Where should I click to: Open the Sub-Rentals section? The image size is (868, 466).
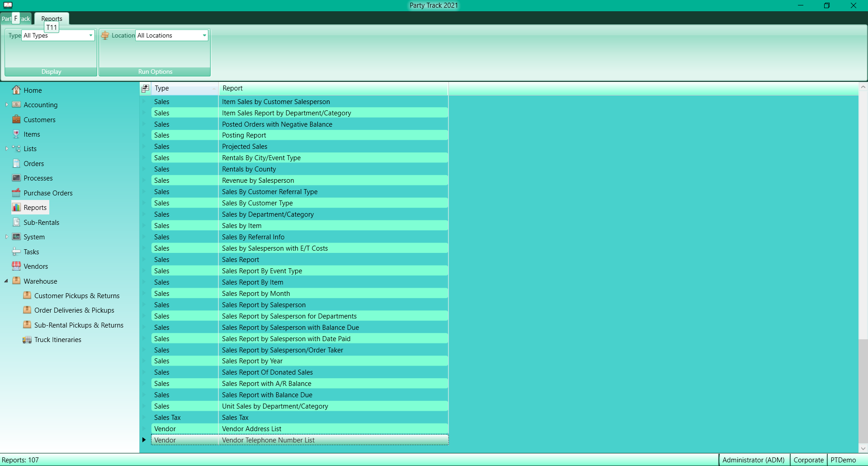[x=42, y=222]
